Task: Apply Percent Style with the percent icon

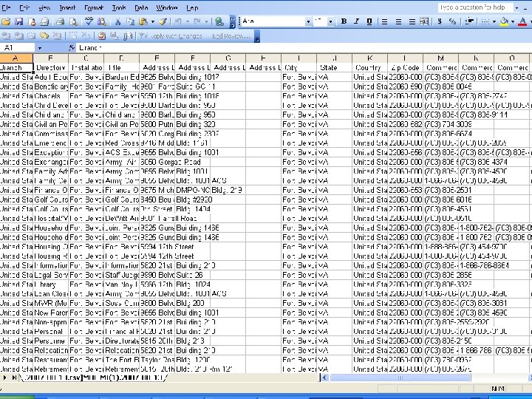Action: pos(452,21)
